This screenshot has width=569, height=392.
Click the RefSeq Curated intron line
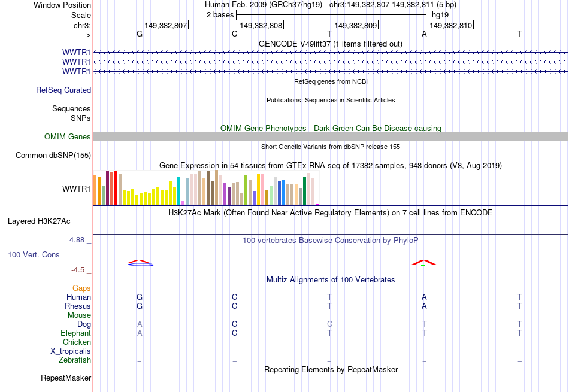pyautogui.click(x=331, y=90)
